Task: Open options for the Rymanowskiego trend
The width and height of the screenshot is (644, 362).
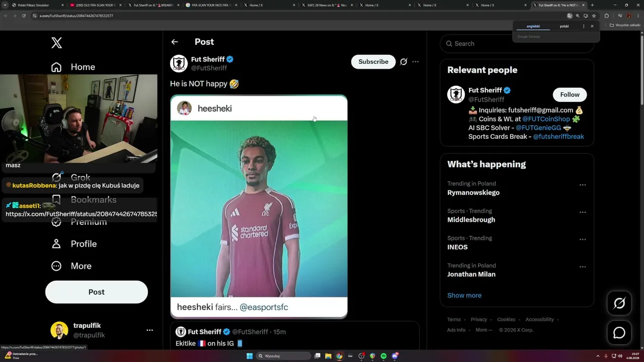Action: click(583, 185)
